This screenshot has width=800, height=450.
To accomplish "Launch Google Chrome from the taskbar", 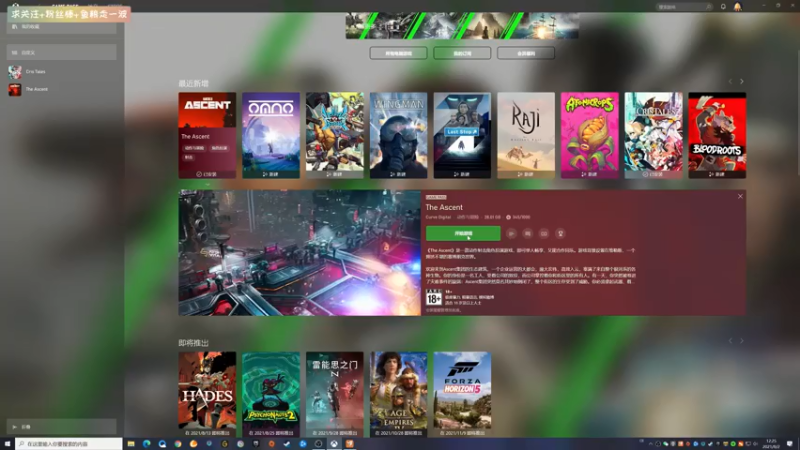I will click(178, 444).
